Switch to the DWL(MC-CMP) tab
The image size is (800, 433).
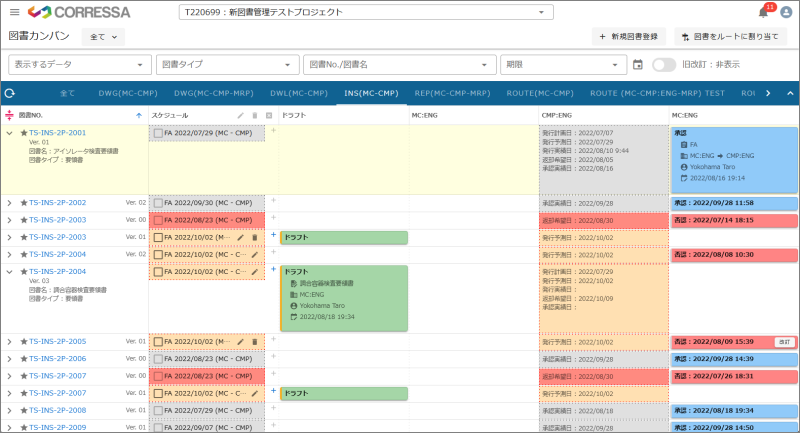click(x=299, y=93)
